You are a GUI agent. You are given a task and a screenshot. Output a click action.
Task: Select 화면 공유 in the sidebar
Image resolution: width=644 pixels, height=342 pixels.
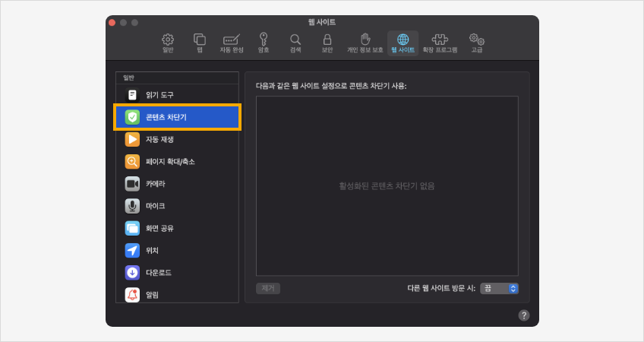176,228
